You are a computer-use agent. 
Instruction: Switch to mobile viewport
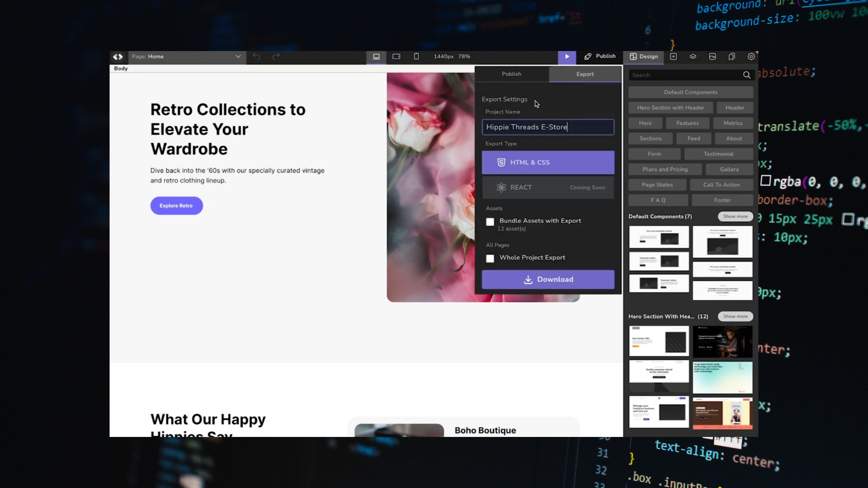coord(416,56)
